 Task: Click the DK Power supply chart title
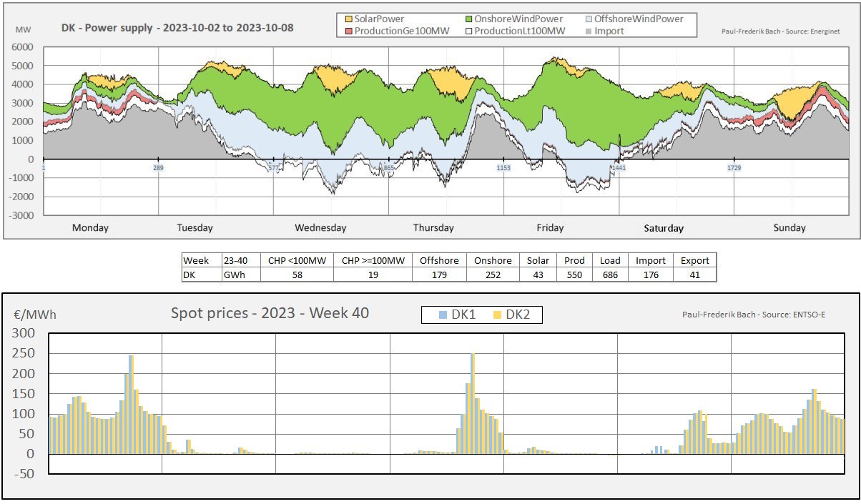point(177,28)
